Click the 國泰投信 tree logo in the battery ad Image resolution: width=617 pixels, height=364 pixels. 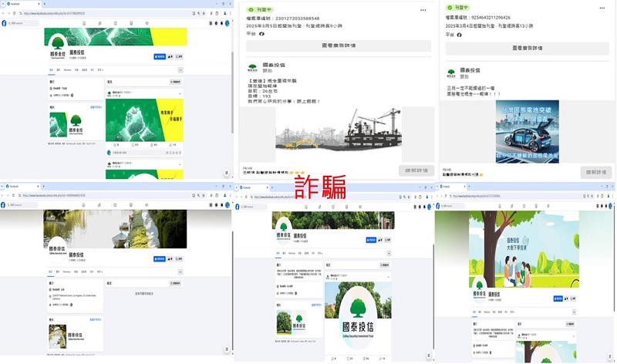(x=451, y=73)
